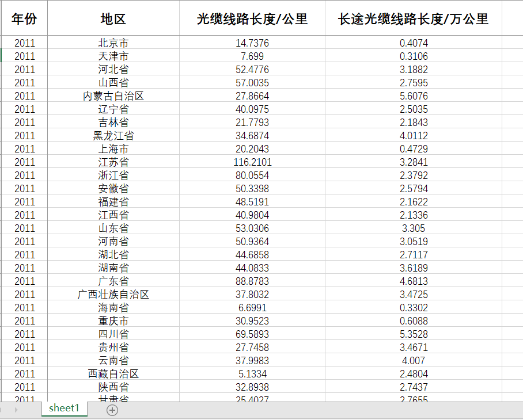Screen dimensions: 523x420
Task: Click the 天津市 cell
Action: pyautogui.click(x=113, y=56)
